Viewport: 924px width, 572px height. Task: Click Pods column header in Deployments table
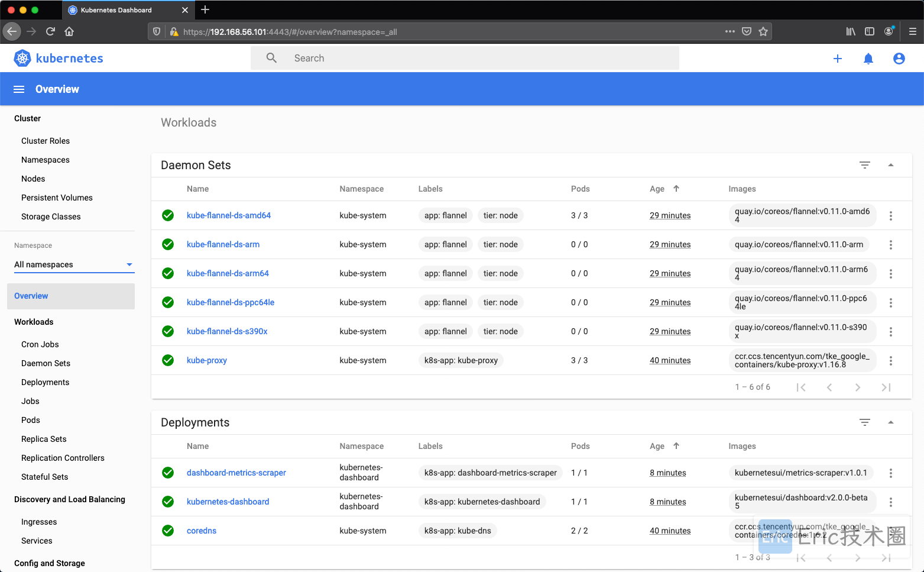point(581,446)
